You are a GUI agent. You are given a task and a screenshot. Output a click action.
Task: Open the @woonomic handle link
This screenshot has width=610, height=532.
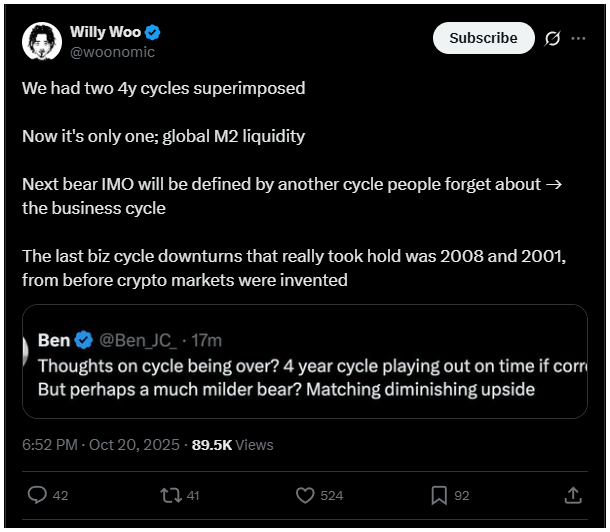[x=112, y=51]
